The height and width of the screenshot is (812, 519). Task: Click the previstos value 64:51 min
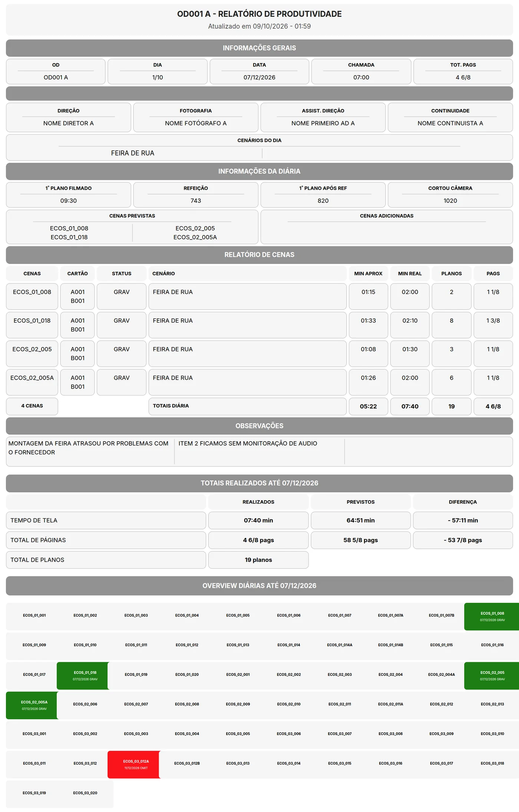361,521
